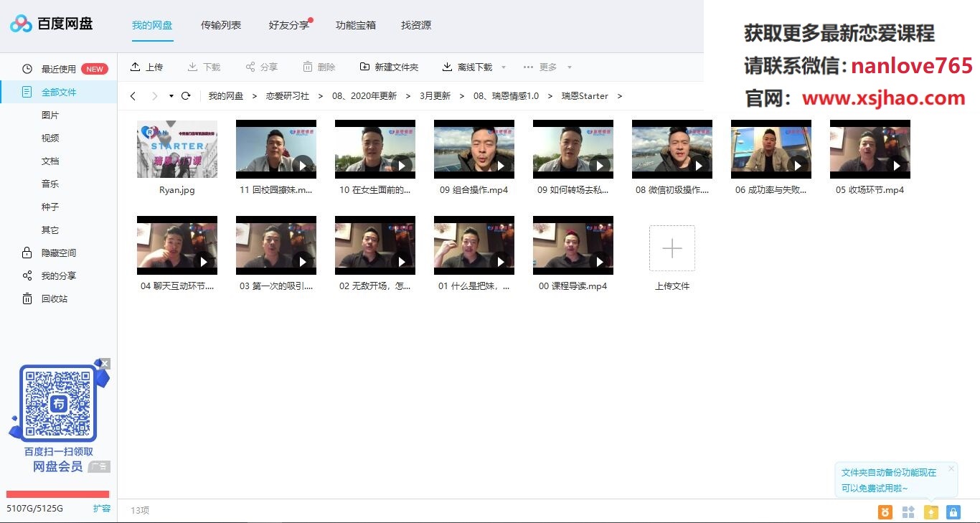The image size is (980, 523).
Task: Switch to 我的网盘 tab
Action: pos(152,25)
